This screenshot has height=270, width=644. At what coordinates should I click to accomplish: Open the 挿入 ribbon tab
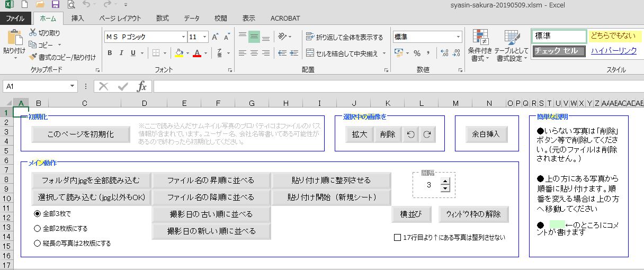pos(78,18)
